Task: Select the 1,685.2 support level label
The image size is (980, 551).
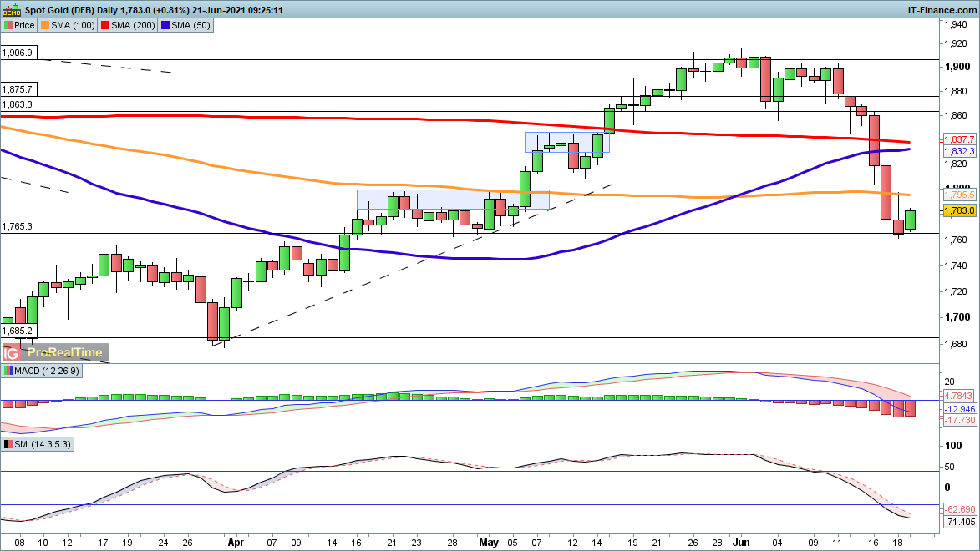Action: (x=18, y=331)
